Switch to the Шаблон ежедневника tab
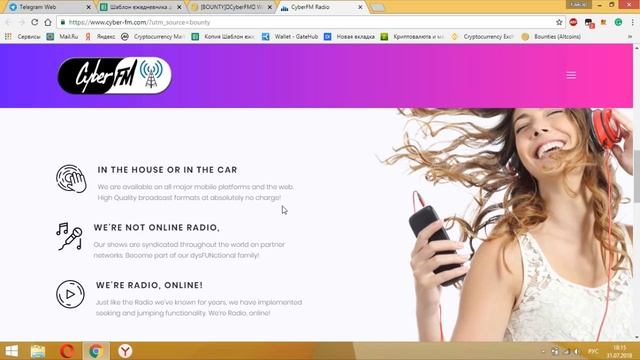The image size is (640, 360). coord(141,7)
